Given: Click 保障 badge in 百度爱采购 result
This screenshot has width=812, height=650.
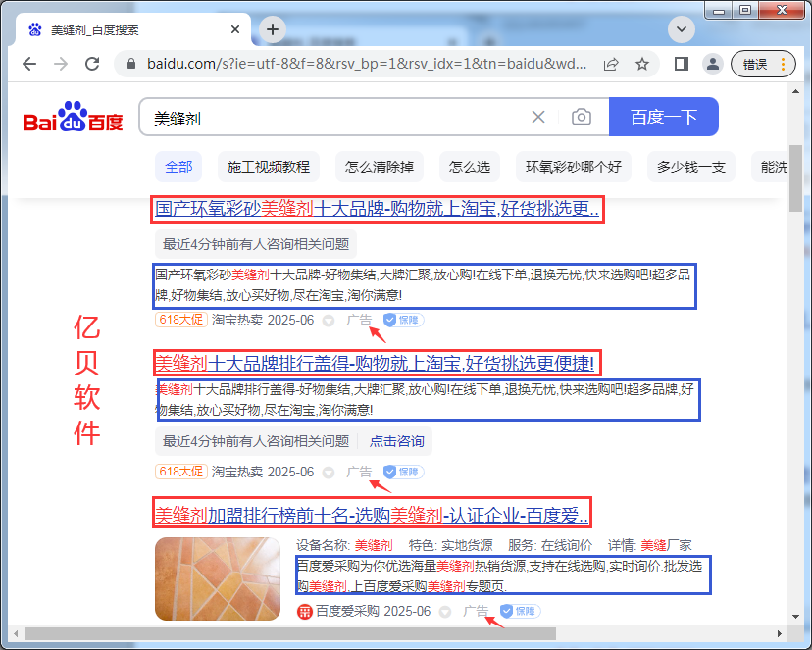Looking at the screenshot, I should pyautogui.click(x=520, y=611).
